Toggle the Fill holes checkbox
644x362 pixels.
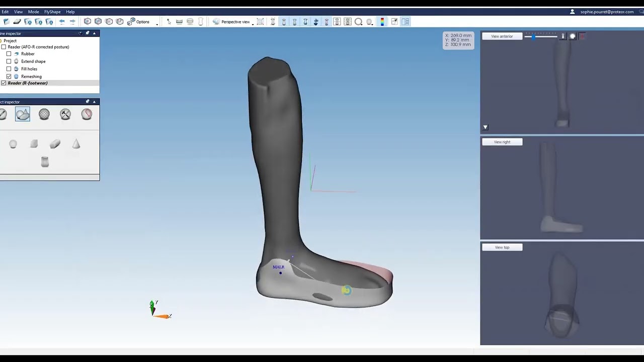pyautogui.click(x=9, y=69)
